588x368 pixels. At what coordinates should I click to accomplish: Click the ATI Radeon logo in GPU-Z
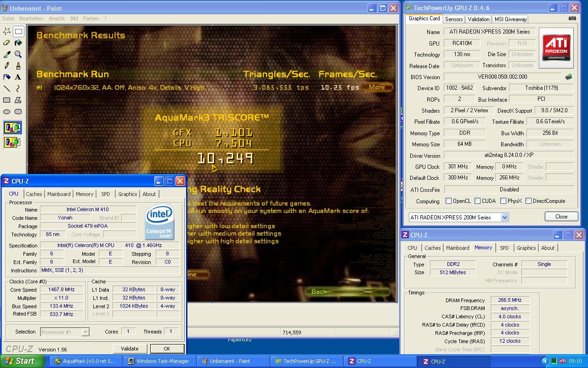tap(556, 48)
